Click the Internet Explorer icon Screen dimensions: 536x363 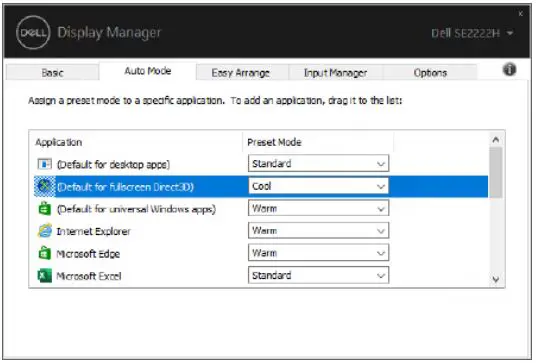point(44,231)
